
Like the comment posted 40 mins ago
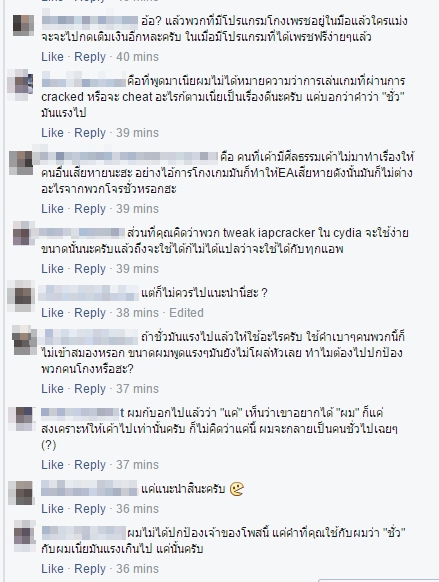pyautogui.click(x=52, y=57)
